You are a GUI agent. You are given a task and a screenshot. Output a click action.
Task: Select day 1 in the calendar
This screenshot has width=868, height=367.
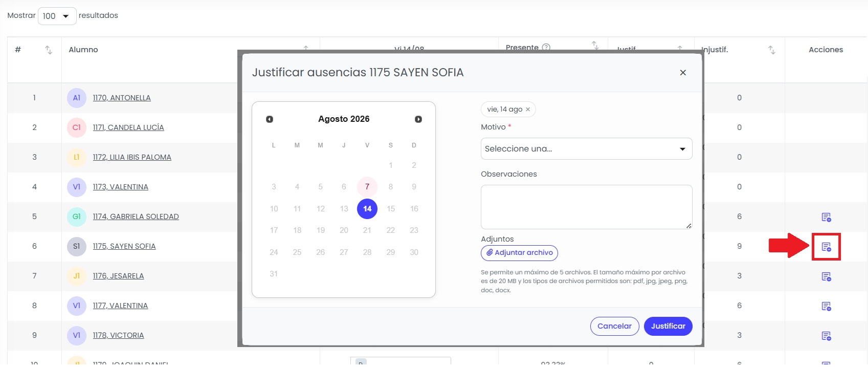tap(391, 165)
